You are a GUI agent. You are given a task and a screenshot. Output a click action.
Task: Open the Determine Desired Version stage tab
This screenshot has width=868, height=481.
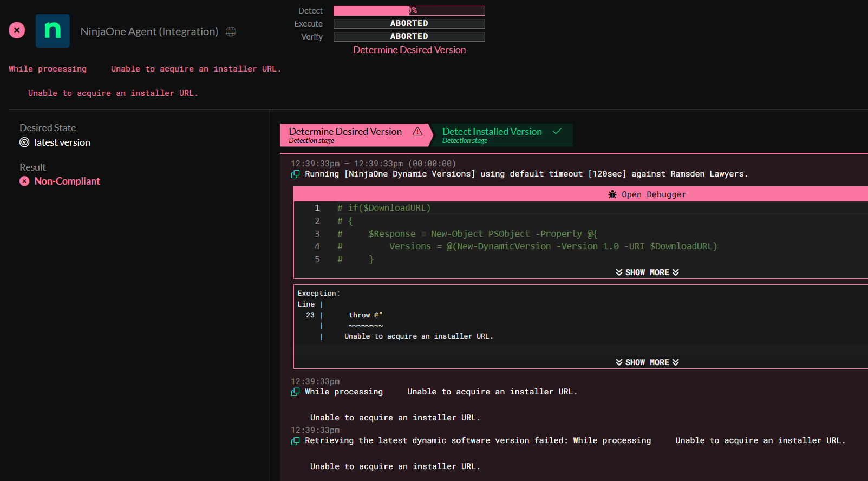click(x=355, y=135)
